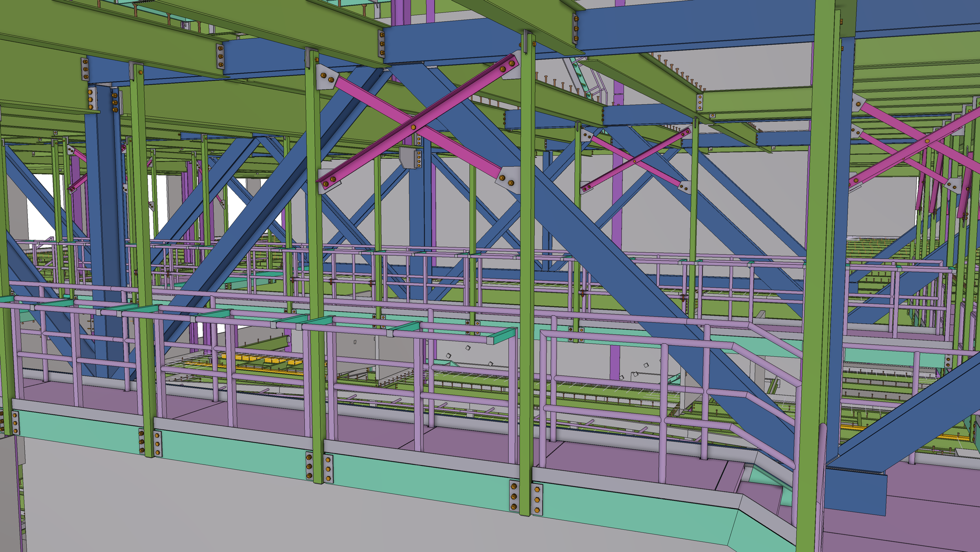
Task: Pick the gray bracket plate hanging below the large X-brace
Action: [x=408, y=158]
